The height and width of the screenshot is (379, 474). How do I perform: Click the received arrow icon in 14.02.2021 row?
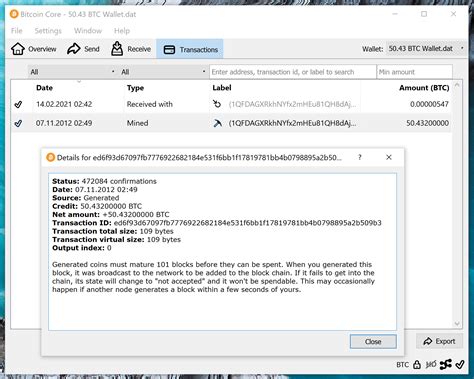(217, 104)
